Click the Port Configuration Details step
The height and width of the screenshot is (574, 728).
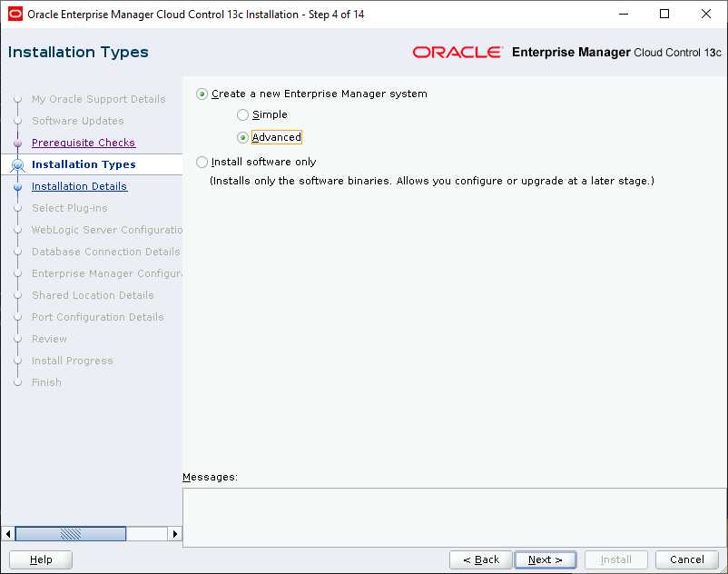(x=98, y=317)
